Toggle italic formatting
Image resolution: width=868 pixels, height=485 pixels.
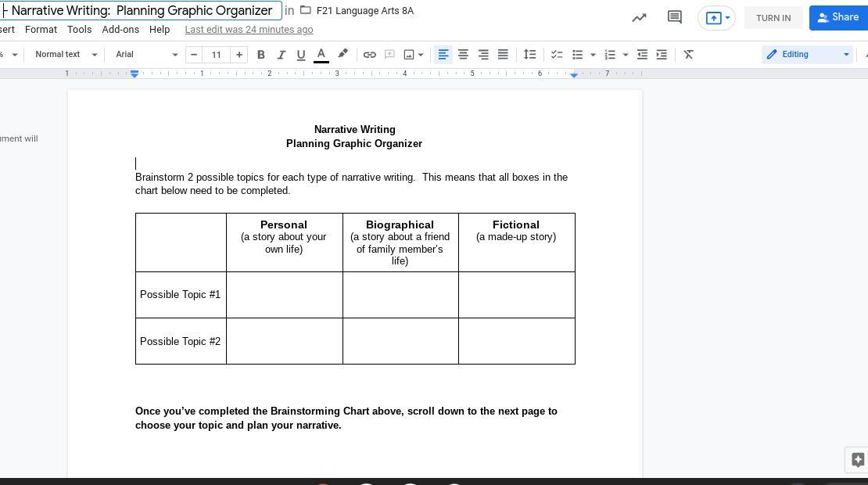(281, 54)
